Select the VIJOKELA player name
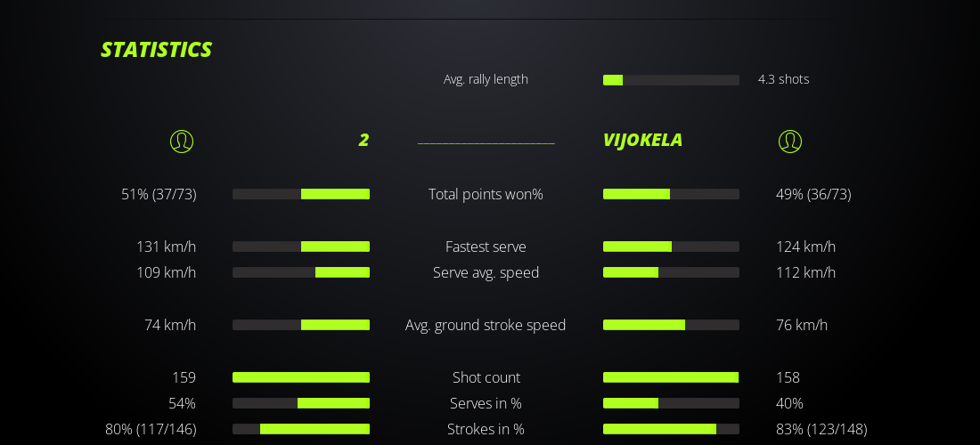This screenshot has height=445, width=980. pos(642,141)
